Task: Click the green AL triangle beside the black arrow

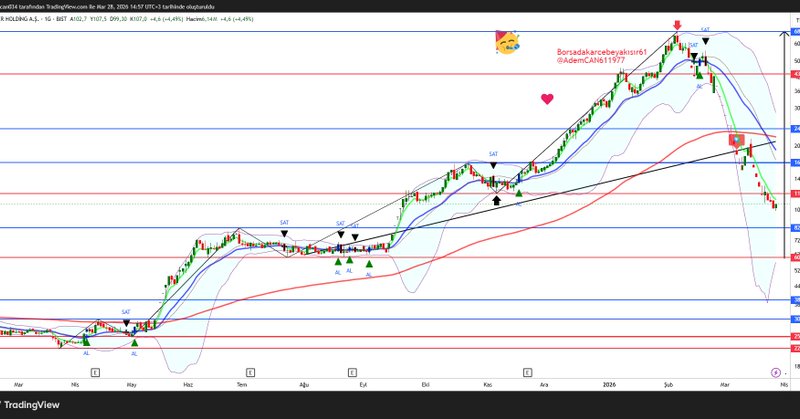Action: tap(519, 193)
